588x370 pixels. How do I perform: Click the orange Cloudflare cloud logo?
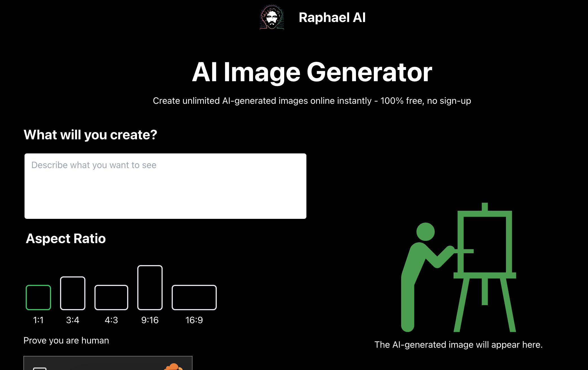(x=173, y=367)
